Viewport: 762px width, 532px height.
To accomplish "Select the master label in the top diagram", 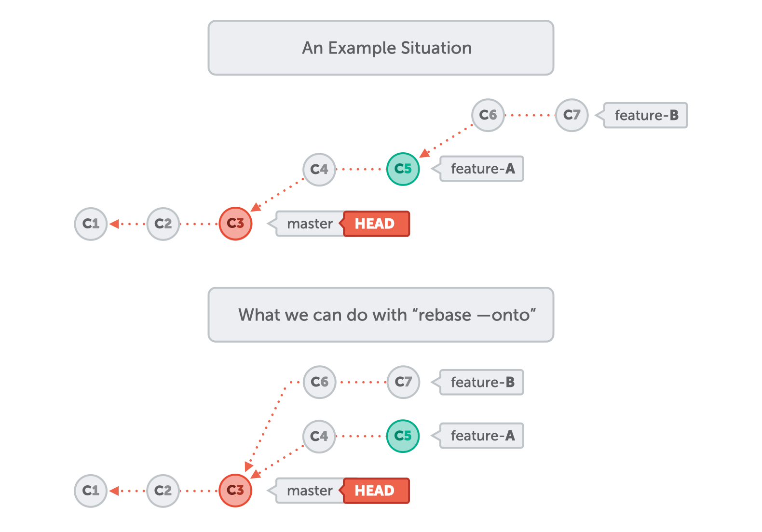I will tap(310, 224).
